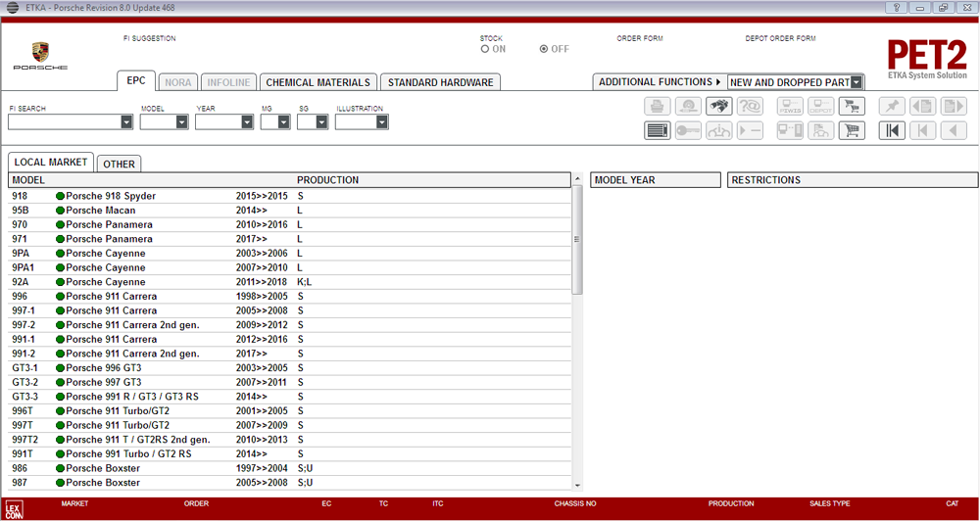Open the STANDARD HARDWARE tab

click(441, 82)
